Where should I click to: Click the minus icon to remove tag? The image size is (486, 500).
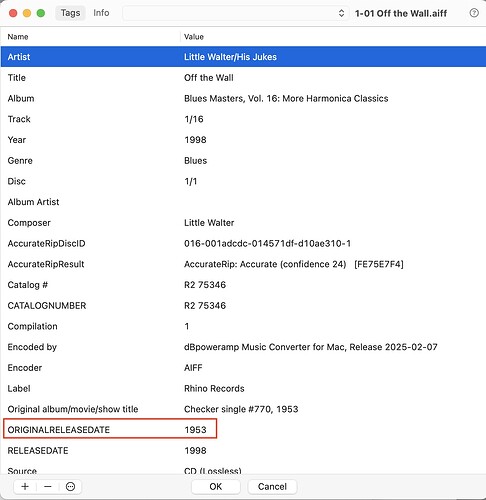(48, 487)
